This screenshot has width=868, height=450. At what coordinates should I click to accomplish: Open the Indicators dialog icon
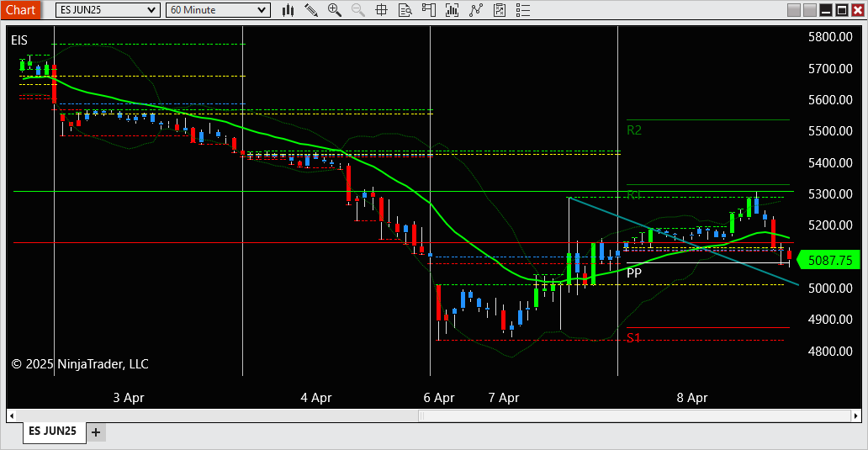pos(453,10)
